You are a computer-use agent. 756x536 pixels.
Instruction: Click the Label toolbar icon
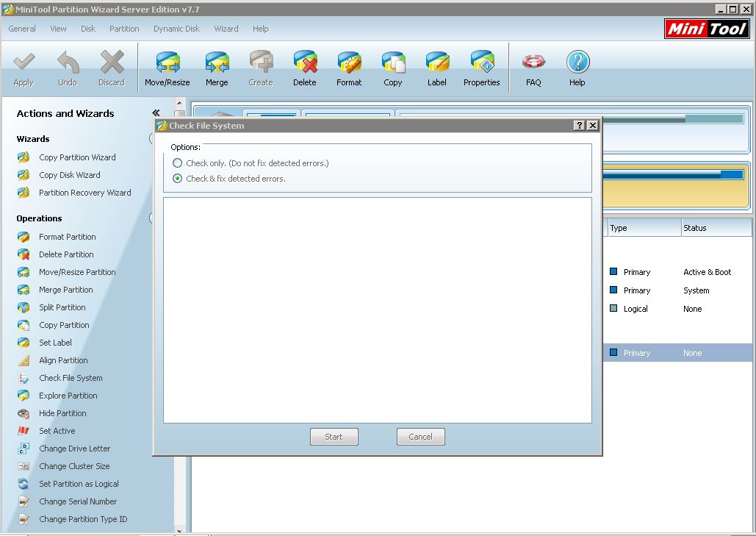[x=437, y=62]
